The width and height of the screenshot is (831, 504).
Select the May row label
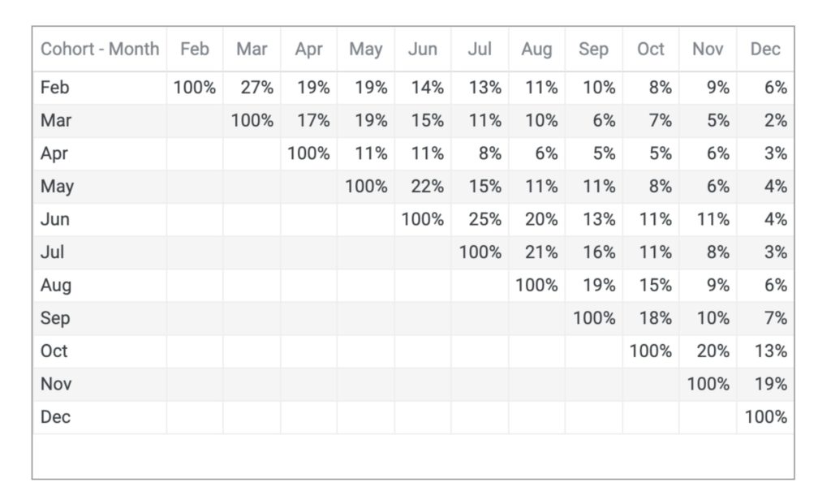[x=58, y=186]
